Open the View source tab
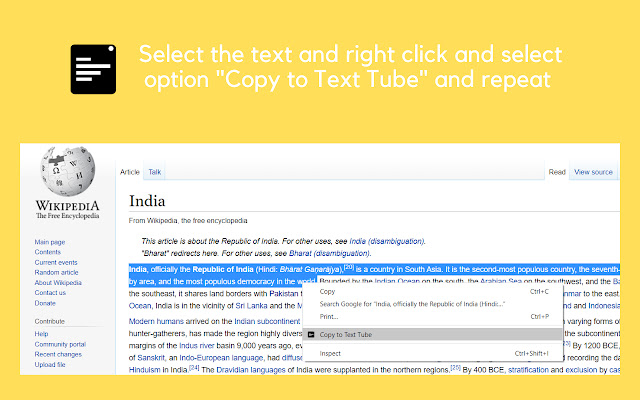 tap(593, 172)
